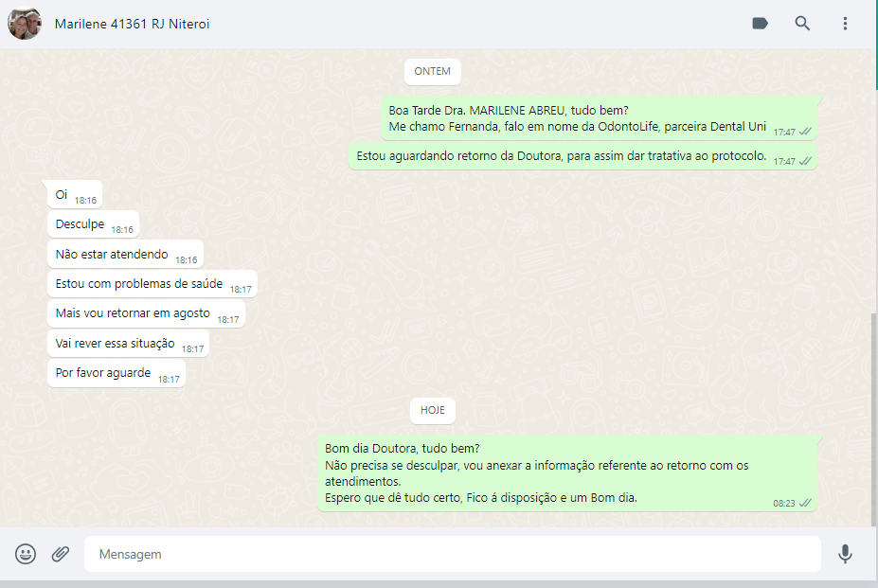The image size is (878, 588).
Task: Open the three-dot chat menu
Action: coord(845,24)
